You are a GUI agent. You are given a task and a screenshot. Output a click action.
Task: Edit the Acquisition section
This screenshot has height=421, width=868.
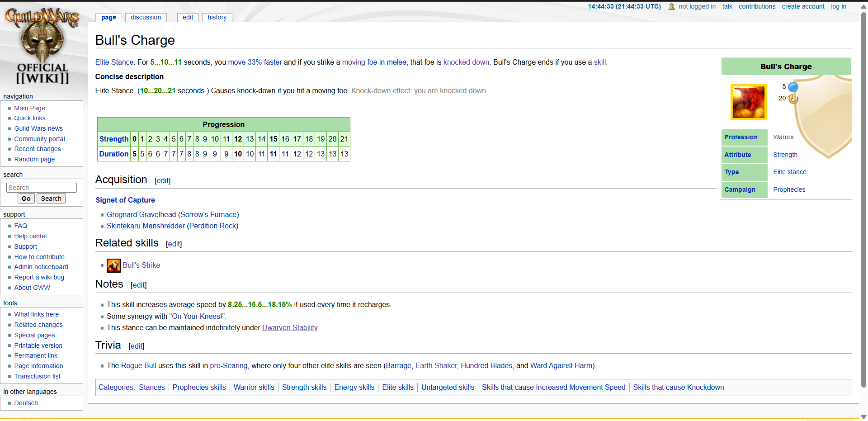coord(162,180)
